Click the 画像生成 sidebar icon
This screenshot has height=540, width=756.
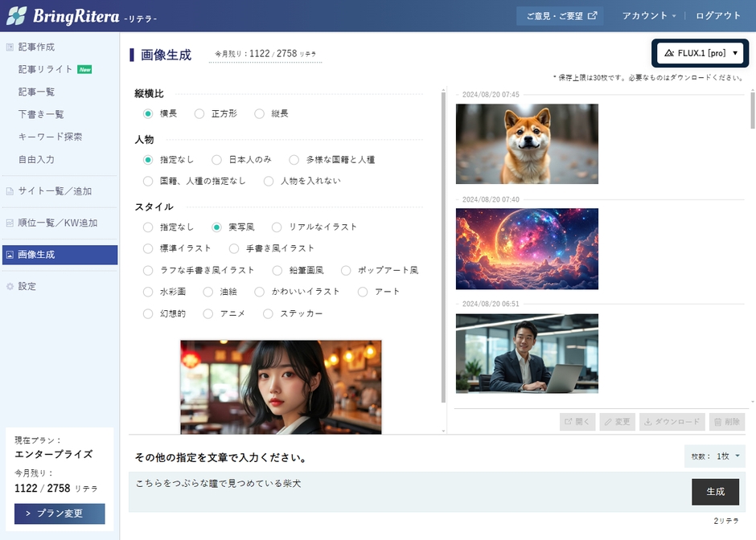(10, 255)
